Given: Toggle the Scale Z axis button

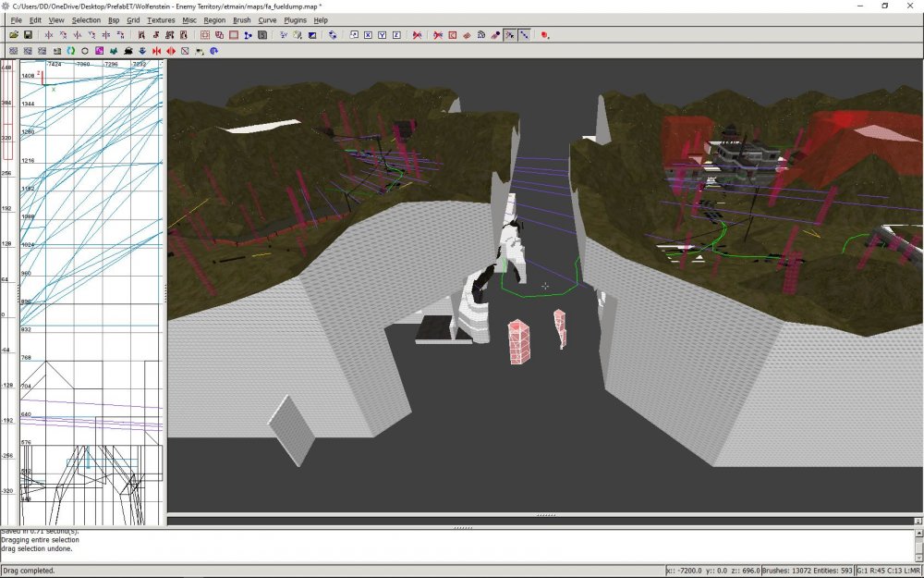Looking at the screenshot, I should 396,35.
